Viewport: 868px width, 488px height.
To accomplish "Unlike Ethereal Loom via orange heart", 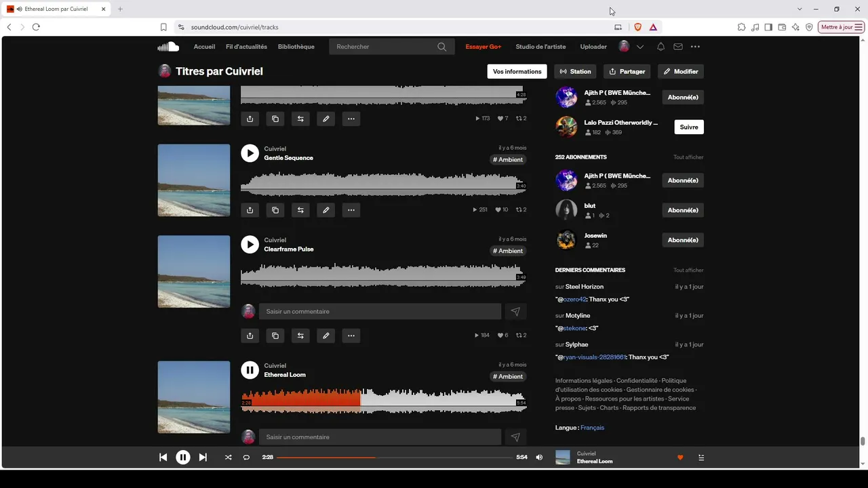I will click(x=680, y=457).
